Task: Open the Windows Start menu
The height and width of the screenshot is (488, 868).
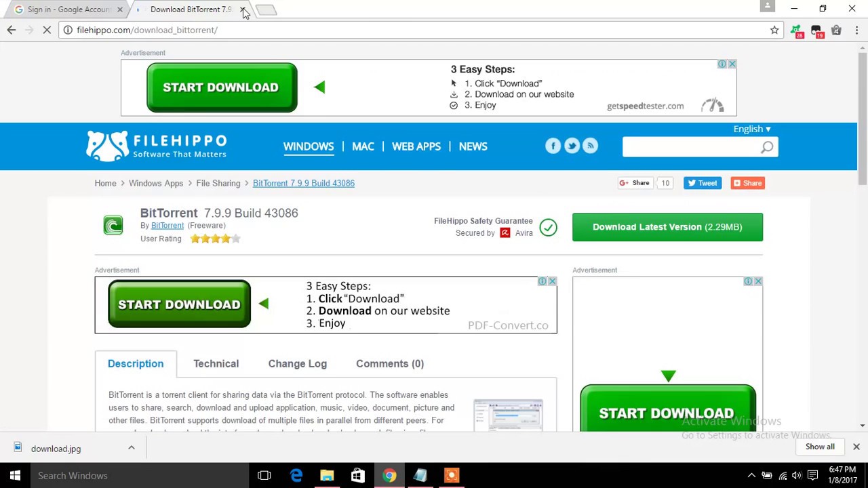Action: pos(15,475)
